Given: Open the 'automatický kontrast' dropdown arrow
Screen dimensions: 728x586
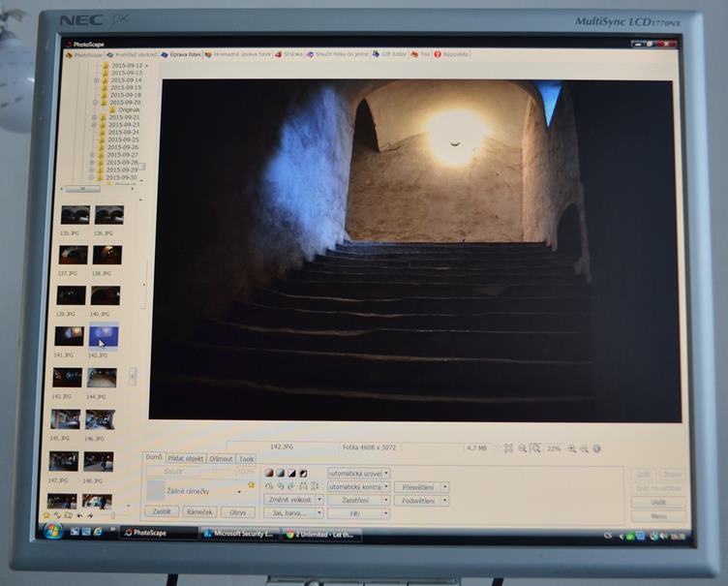Looking at the screenshot, I should (386, 486).
